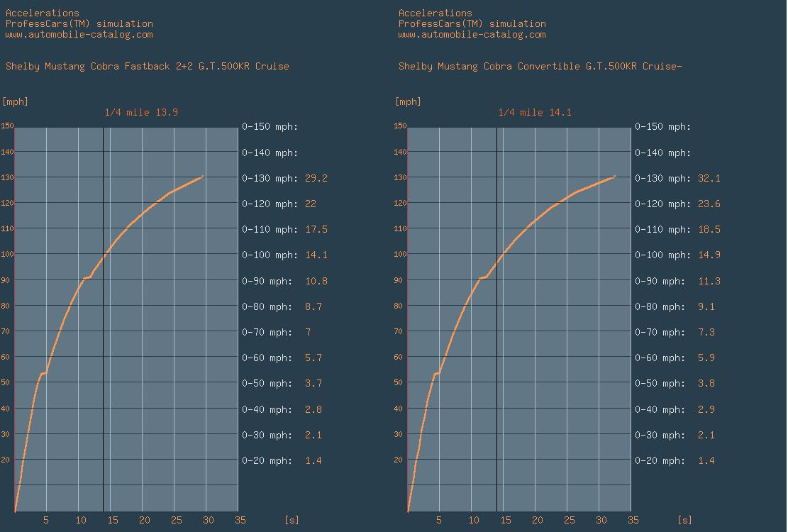Click the 'Accelerations' heading above the Fastback chart
The image size is (788, 532).
[x=43, y=13]
